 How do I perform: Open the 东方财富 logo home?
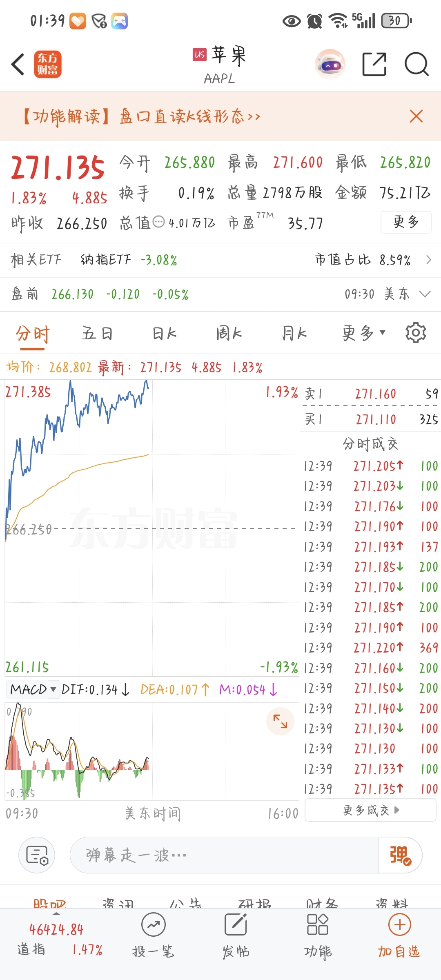[x=47, y=64]
